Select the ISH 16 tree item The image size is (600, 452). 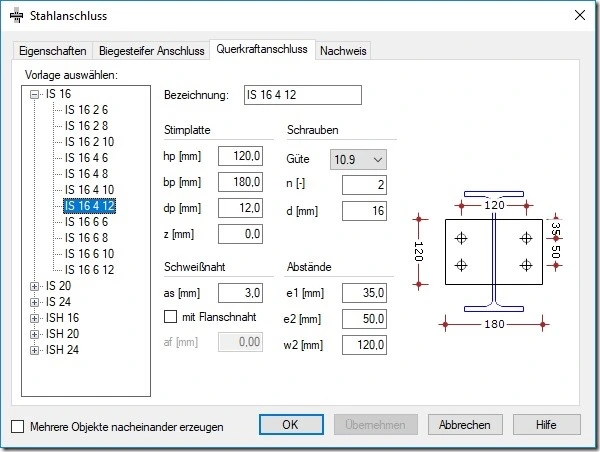tap(62, 318)
